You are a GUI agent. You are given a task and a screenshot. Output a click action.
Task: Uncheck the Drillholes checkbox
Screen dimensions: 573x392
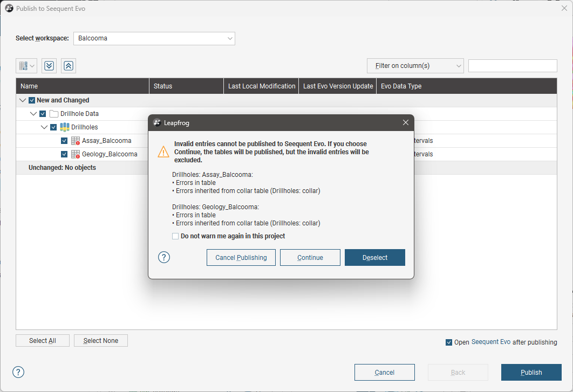coord(53,127)
